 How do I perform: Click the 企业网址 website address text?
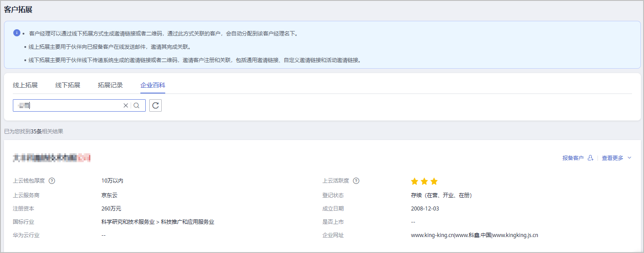click(474, 235)
